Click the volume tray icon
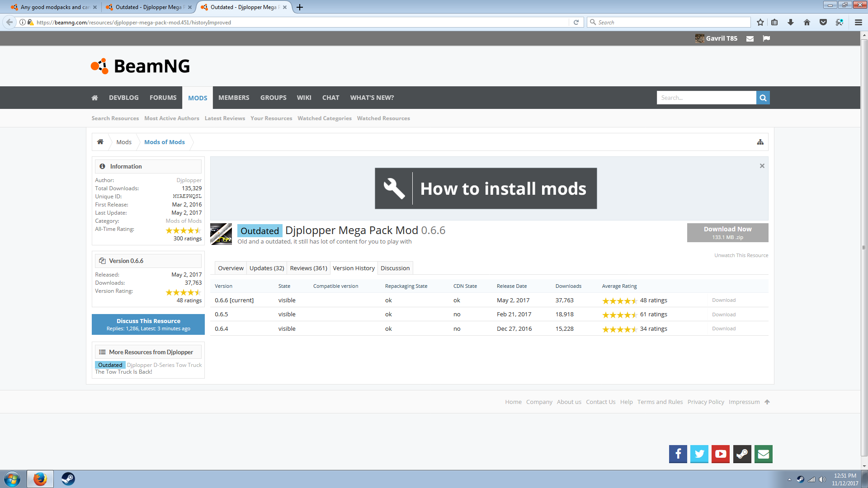 [x=822, y=479]
